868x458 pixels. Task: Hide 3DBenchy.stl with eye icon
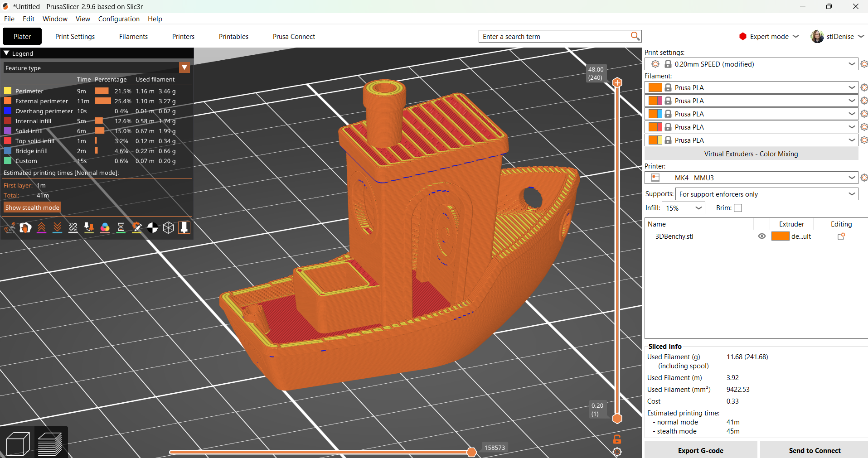click(x=762, y=236)
